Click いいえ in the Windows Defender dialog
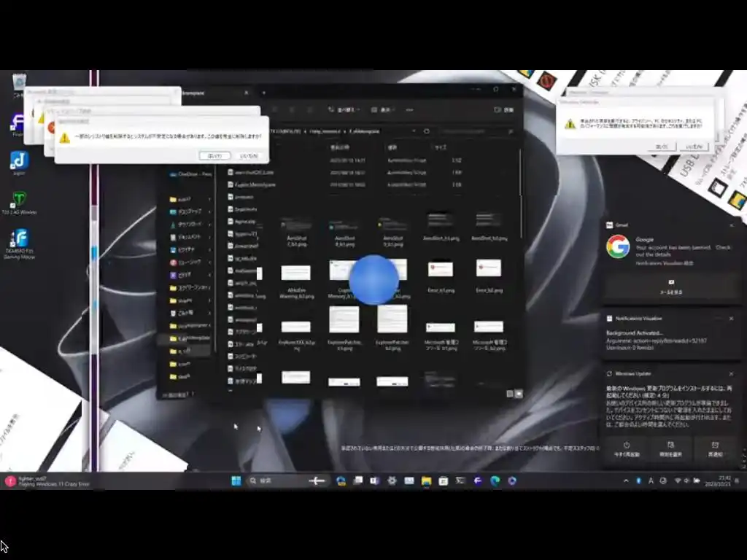 [694, 147]
